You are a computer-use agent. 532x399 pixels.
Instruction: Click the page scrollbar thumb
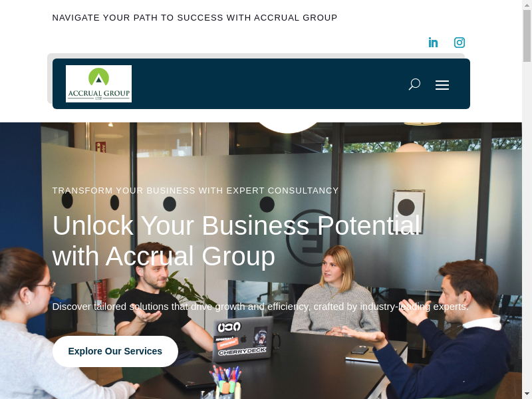tap(527, 36)
